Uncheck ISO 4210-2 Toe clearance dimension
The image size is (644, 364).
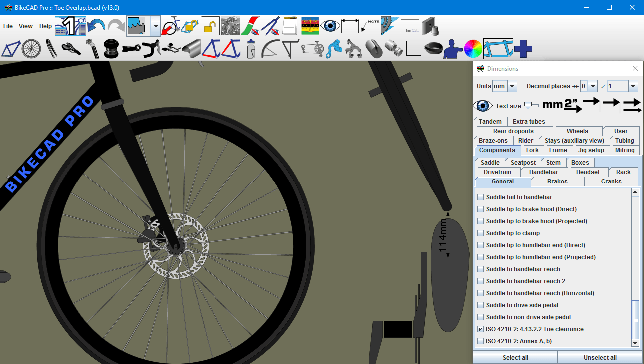[480, 329]
